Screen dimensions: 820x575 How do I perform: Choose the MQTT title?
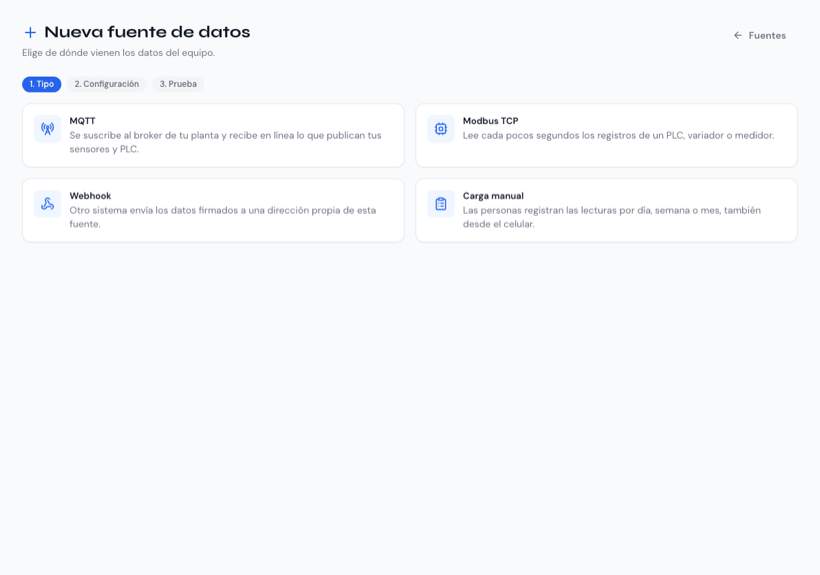point(83,121)
